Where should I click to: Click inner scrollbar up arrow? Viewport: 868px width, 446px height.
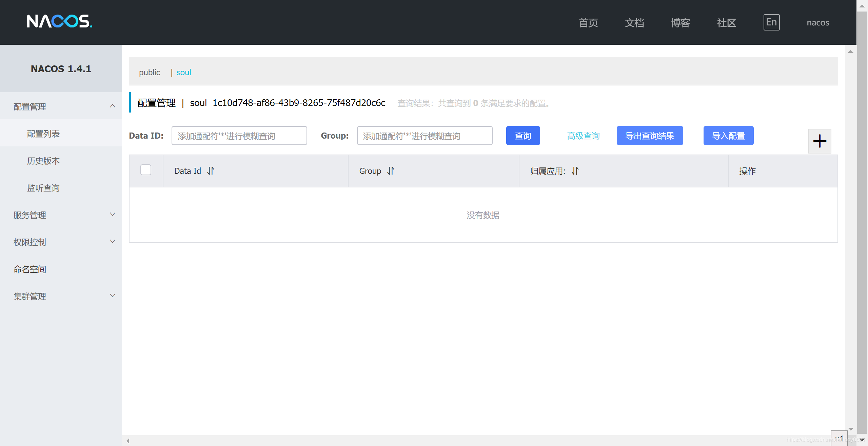[850, 52]
